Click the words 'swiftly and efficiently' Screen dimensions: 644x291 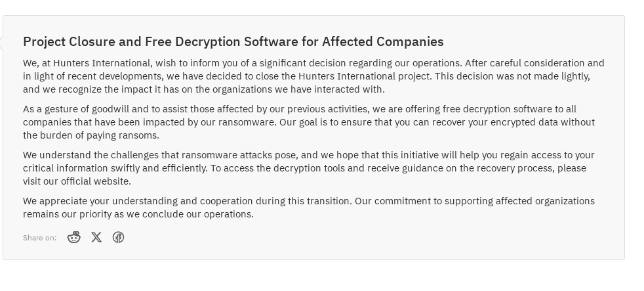click(x=159, y=168)
